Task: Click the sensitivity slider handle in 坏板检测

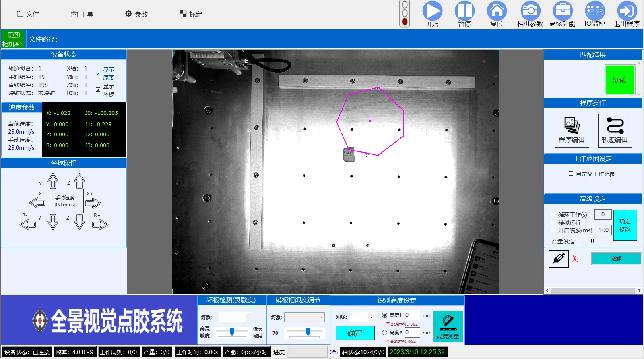Action: (x=232, y=332)
